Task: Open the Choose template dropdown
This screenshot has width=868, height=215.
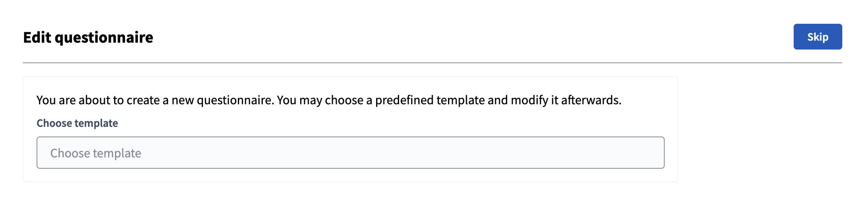Action: (350, 153)
